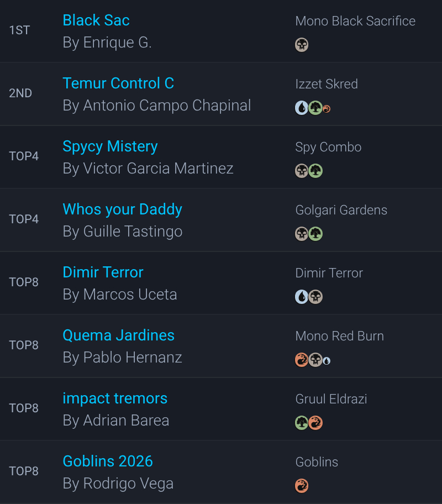Viewport: 442px width, 504px height.
Task: Click green mana icon under Izzet Skred
Action: (315, 108)
